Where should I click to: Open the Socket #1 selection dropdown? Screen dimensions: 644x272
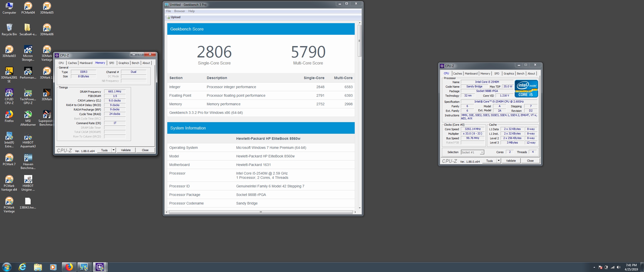[472, 152]
